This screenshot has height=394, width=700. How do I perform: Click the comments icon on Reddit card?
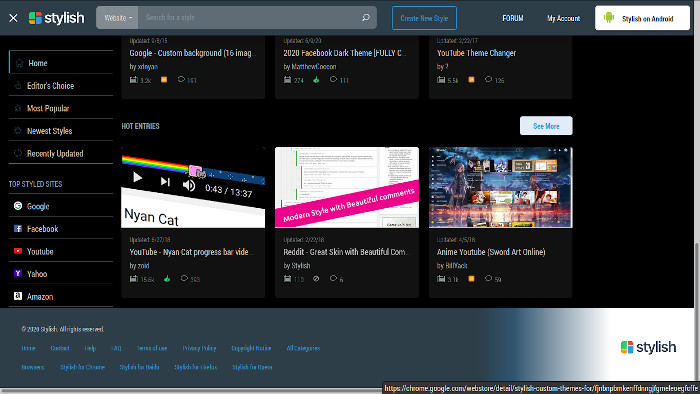[x=333, y=278]
